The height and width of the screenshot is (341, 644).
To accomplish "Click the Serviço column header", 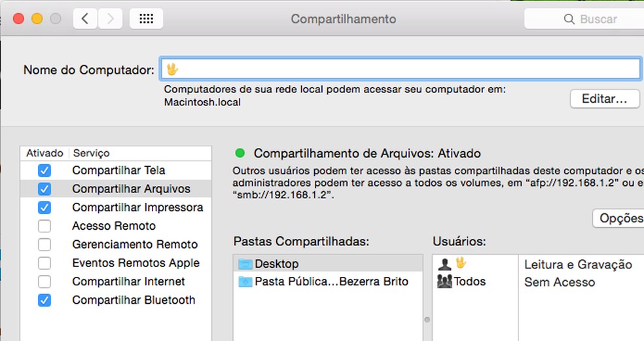I will tap(91, 153).
